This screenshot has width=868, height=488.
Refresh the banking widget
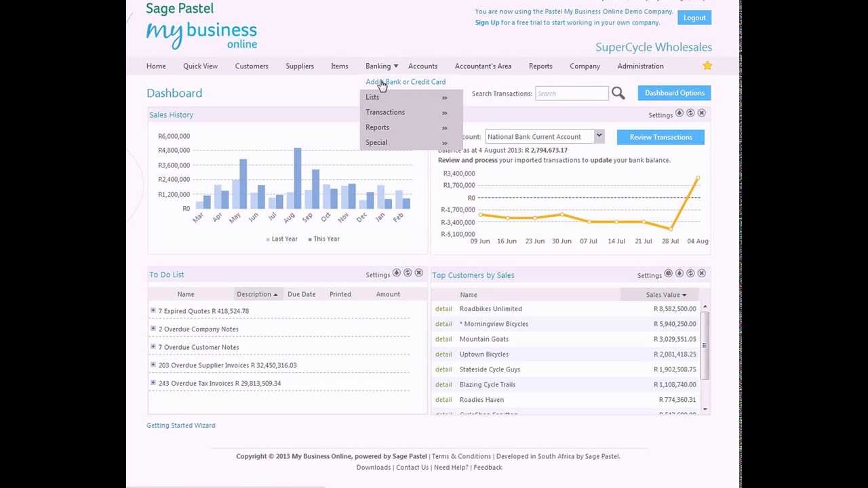pyautogui.click(x=690, y=113)
